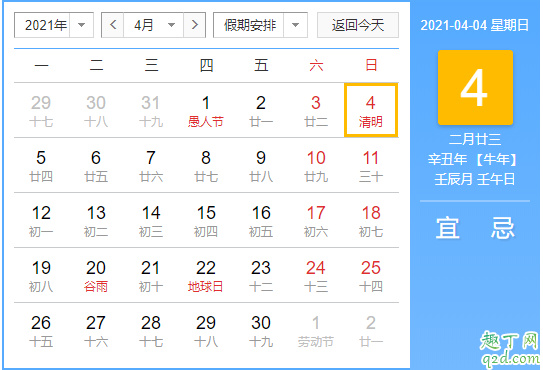The width and height of the screenshot is (543, 370).
Task: Select March 29 十七 in first row
Action: tap(41, 111)
